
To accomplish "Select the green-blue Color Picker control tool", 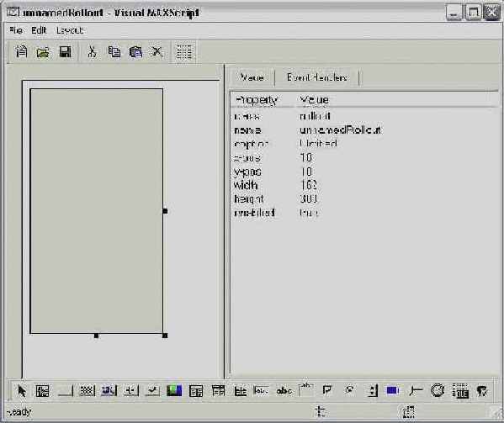I will [x=174, y=390].
